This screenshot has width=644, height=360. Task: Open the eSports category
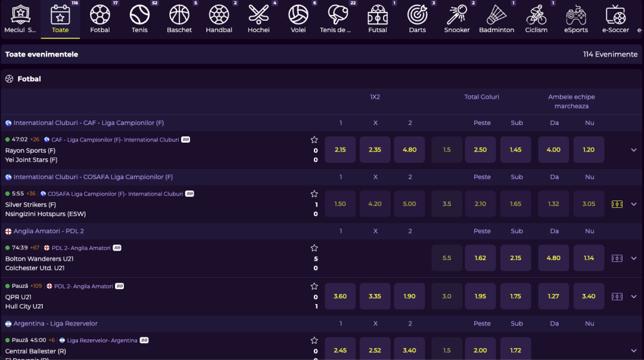(x=576, y=19)
